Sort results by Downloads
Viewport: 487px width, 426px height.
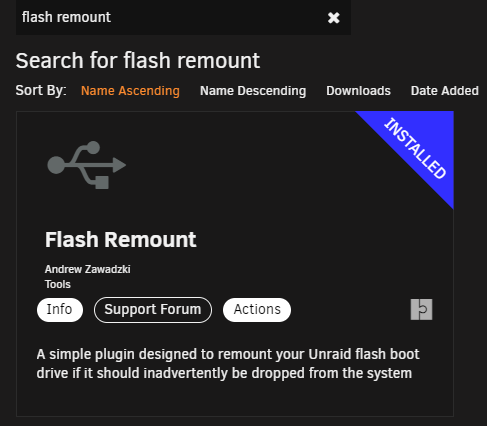358,91
